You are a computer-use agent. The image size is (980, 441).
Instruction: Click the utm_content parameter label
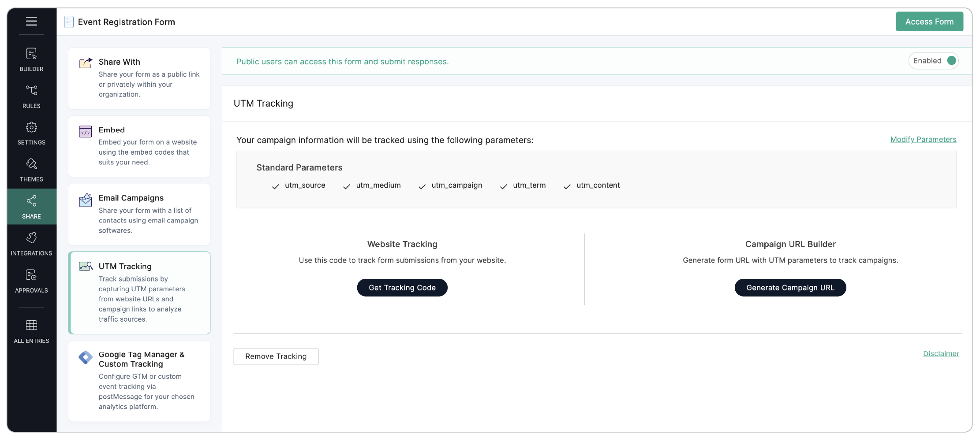pos(598,185)
